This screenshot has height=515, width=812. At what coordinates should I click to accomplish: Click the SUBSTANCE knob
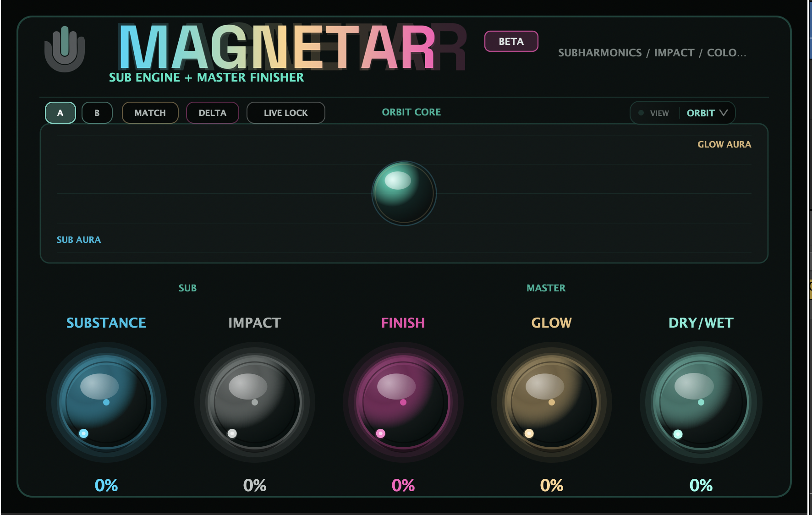tap(106, 402)
